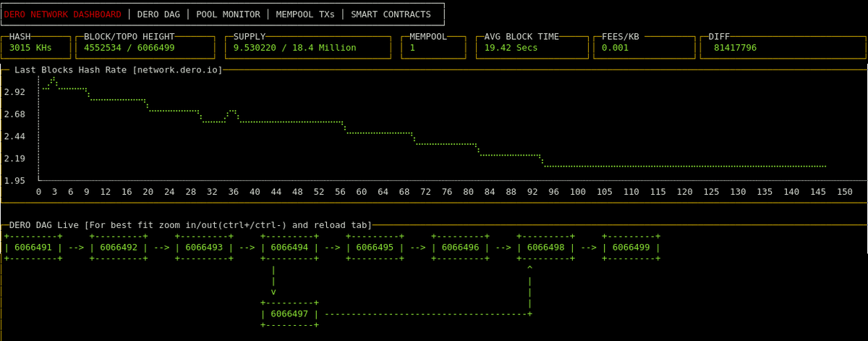The height and width of the screenshot is (341, 868).
Task: Open the DERO NETWORK DASHBOARD tab
Action: pos(63,14)
